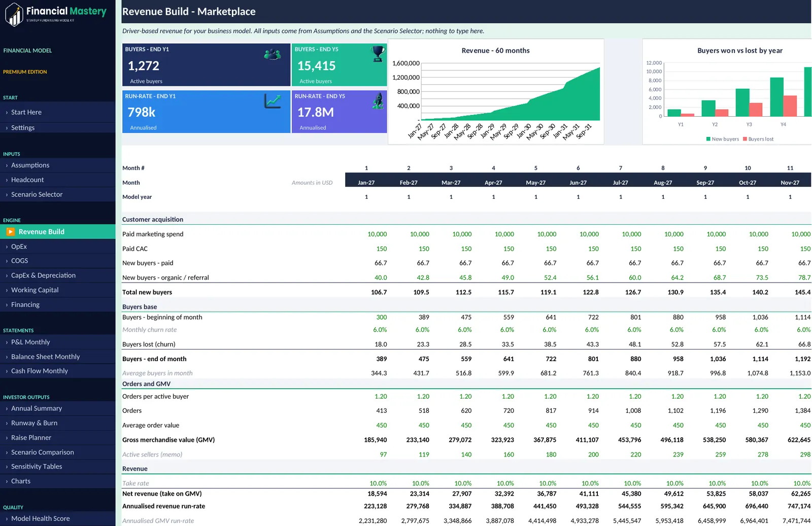Select the Total new buyers row label
The image size is (812, 526).
(x=147, y=292)
